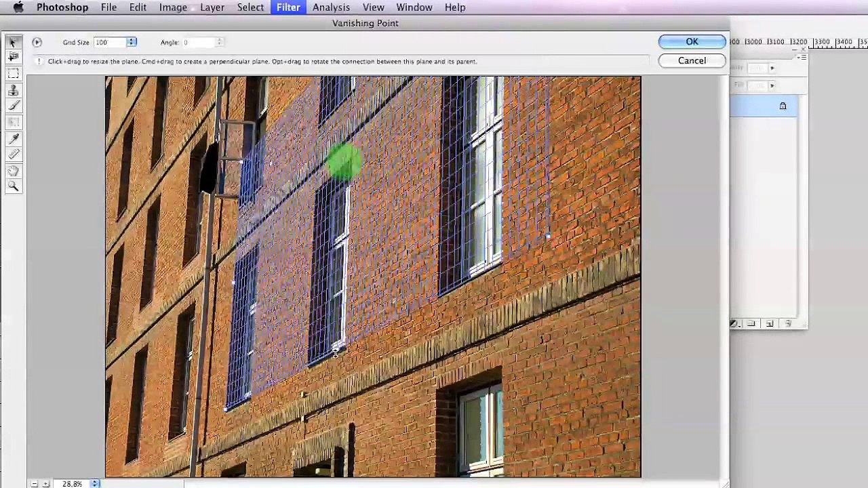Click the layer lock icon in Layers panel
This screenshot has height=488, width=868.
(x=783, y=106)
